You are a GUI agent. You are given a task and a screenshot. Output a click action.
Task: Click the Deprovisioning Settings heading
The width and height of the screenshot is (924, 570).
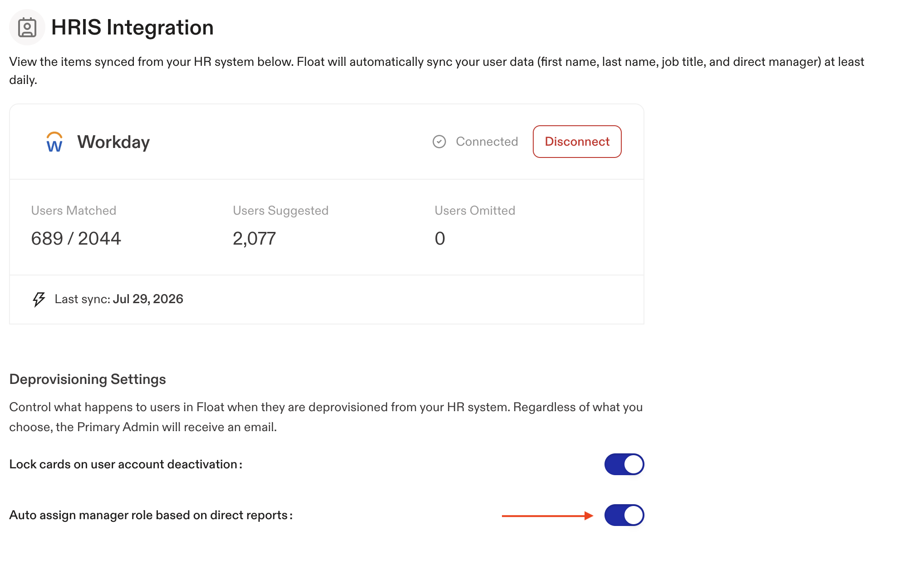click(x=88, y=379)
